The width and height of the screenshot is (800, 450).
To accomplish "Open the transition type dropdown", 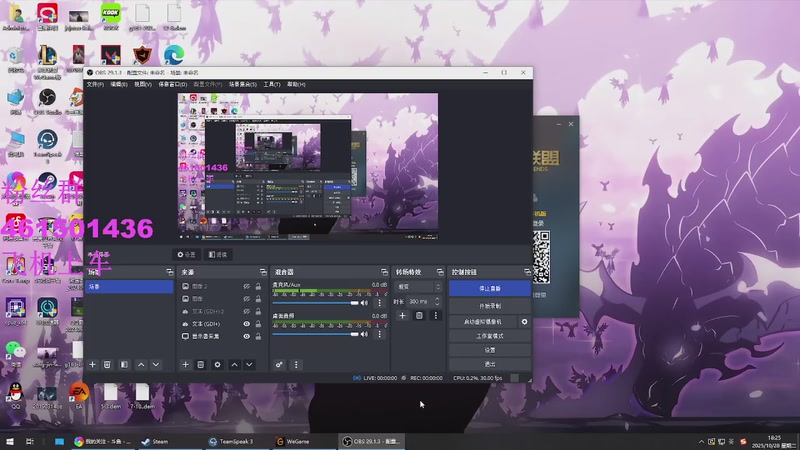I will [417, 287].
